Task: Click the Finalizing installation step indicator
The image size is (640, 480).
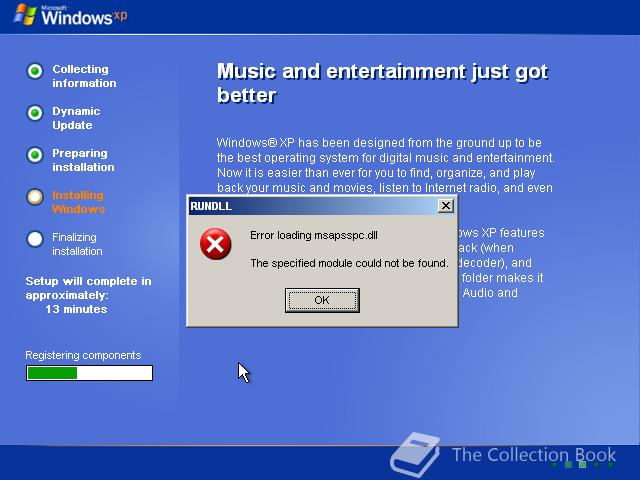Action: pos(35,239)
